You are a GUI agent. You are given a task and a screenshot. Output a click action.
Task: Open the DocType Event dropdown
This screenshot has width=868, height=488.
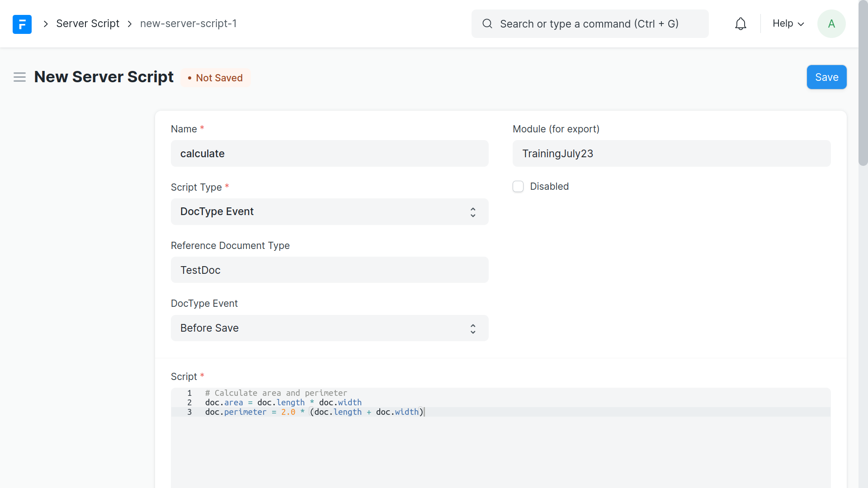click(329, 328)
